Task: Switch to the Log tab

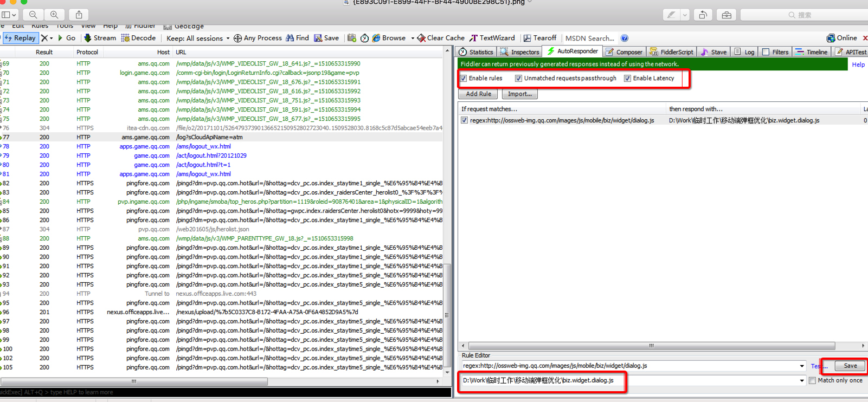Action: 744,52
